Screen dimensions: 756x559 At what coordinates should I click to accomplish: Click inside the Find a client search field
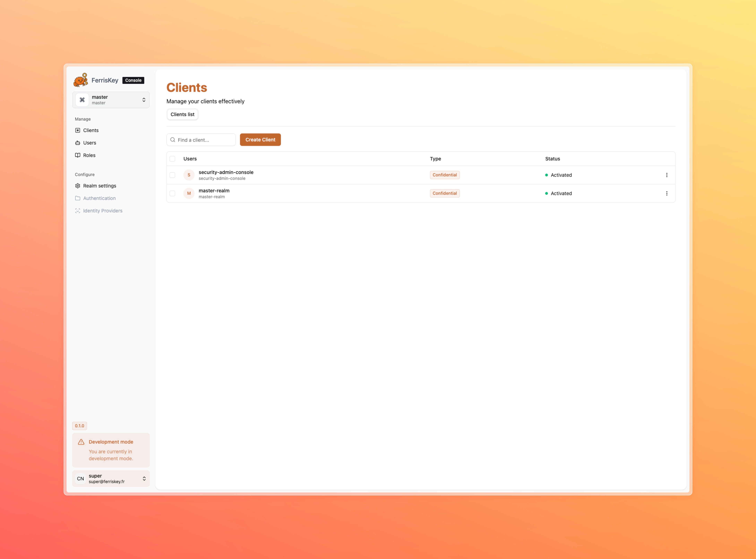pyautogui.click(x=203, y=140)
